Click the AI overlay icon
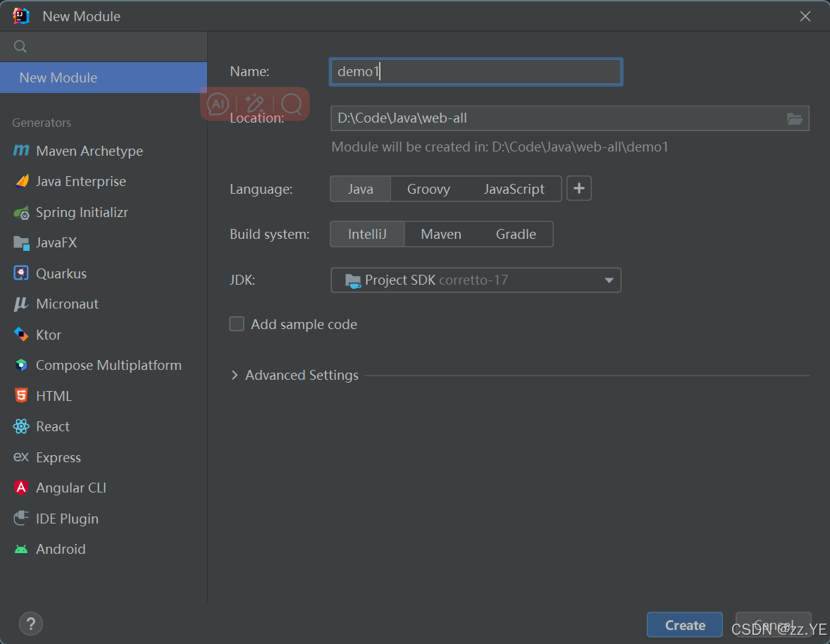The width and height of the screenshot is (830, 644). [x=218, y=104]
